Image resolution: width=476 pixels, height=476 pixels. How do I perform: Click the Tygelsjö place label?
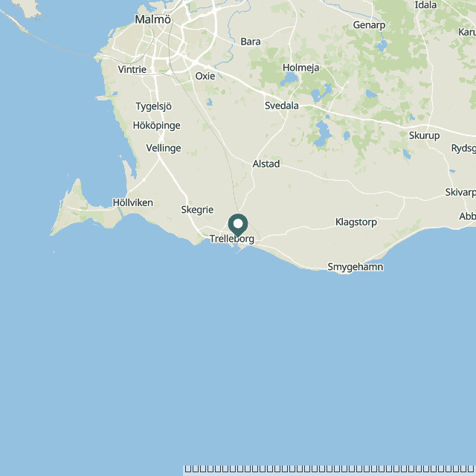[x=154, y=106]
